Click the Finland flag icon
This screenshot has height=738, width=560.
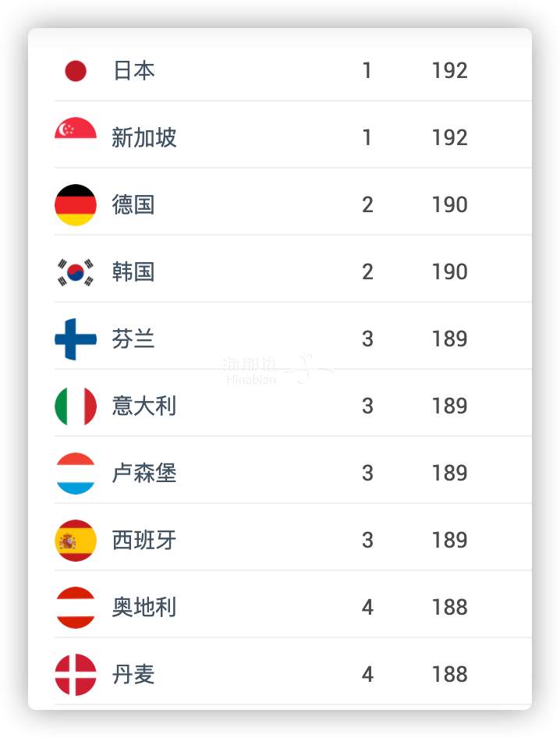tap(76, 339)
